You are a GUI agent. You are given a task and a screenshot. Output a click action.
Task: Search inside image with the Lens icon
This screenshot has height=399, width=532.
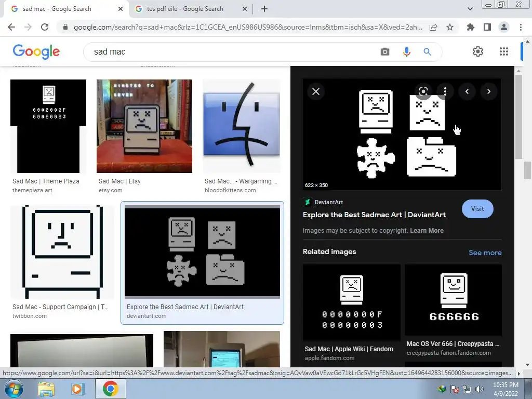[x=423, y=91]
